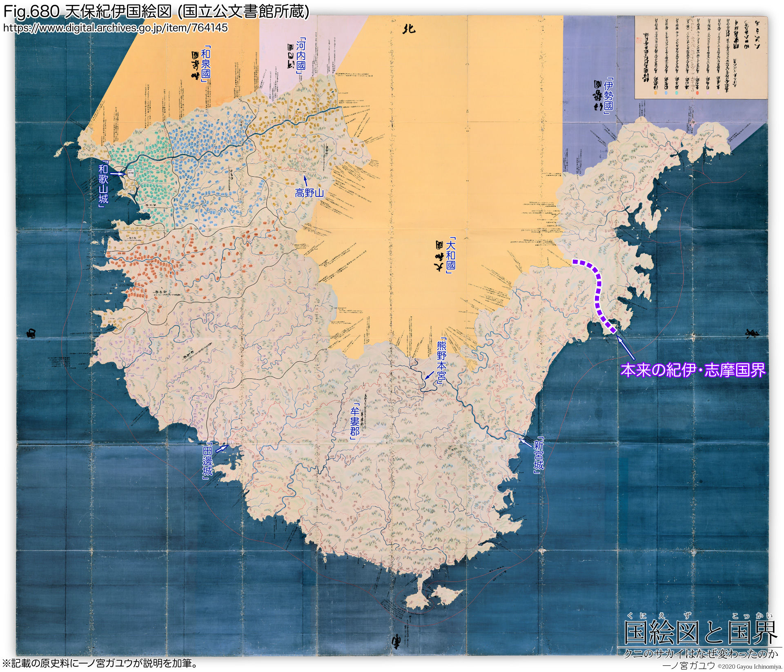Select the 「大和國」 province label
The width and height of the screenshot is (784, 672).
pyautogui.click(x=450, y=255)
